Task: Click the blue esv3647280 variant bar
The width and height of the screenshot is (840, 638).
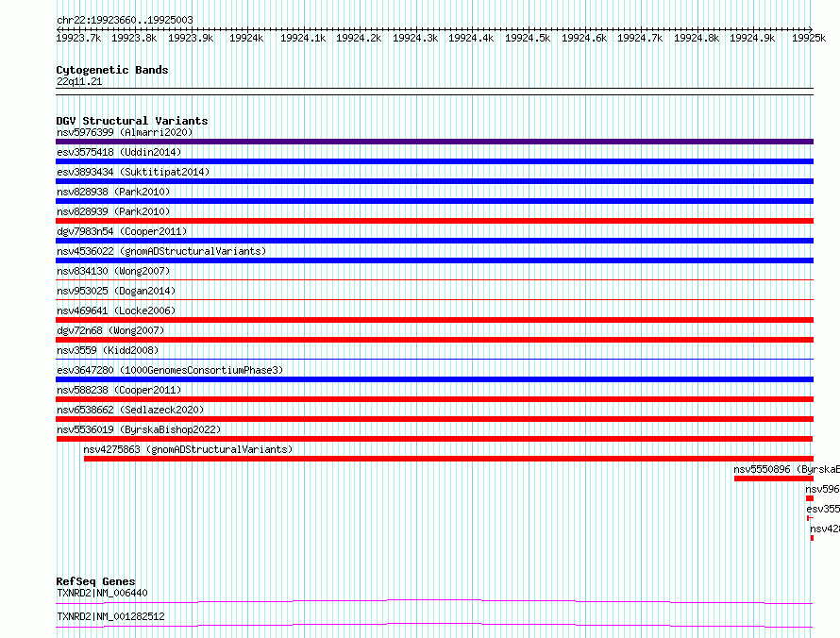Action: tap(434, 379)
